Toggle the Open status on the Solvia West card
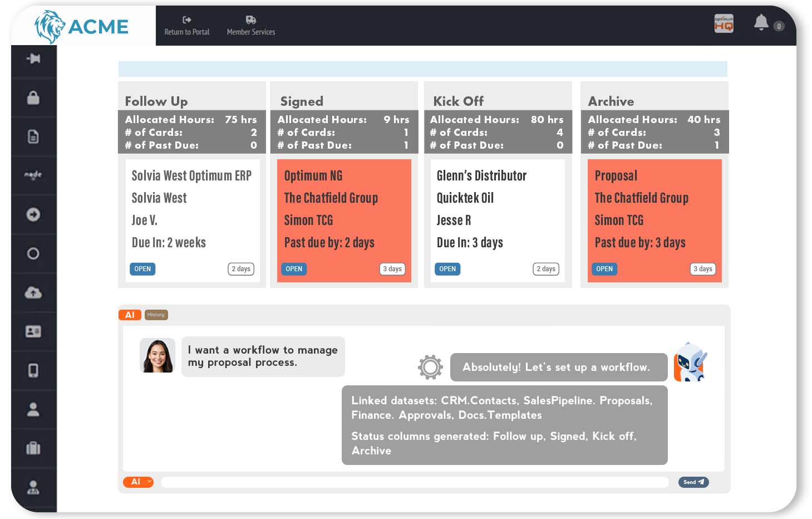Screen dimensions: 812x519 point(142,269)
